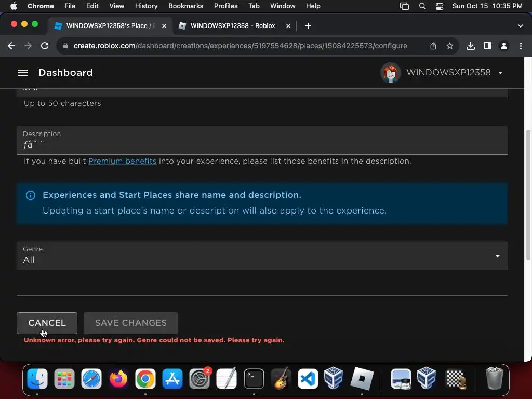Open the File menu
Screen dimensions: 532x399
point(70,6)
